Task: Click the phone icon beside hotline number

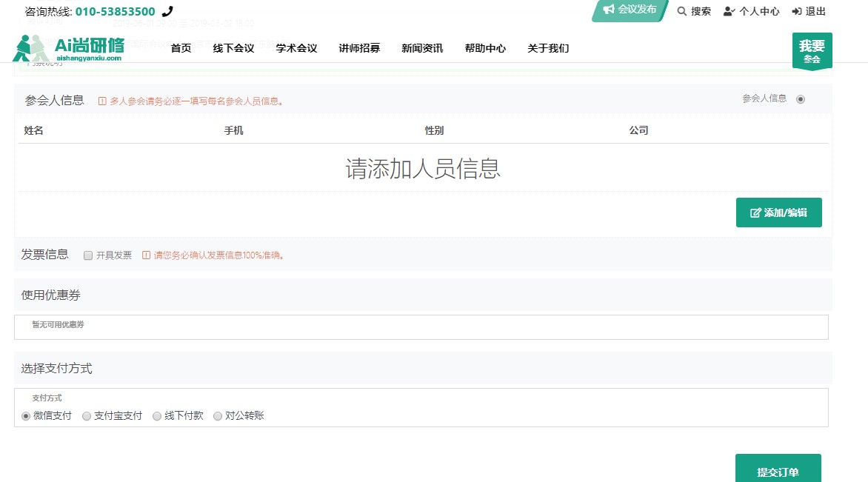Action: pyautogui.click(x=167, y=11)
